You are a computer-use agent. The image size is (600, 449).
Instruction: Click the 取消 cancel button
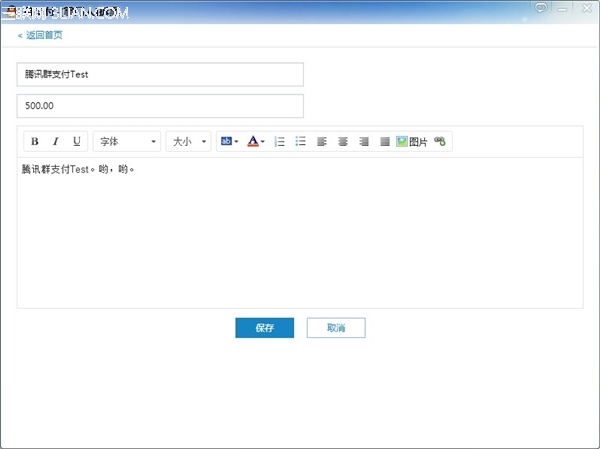click(x=336, y=328)
